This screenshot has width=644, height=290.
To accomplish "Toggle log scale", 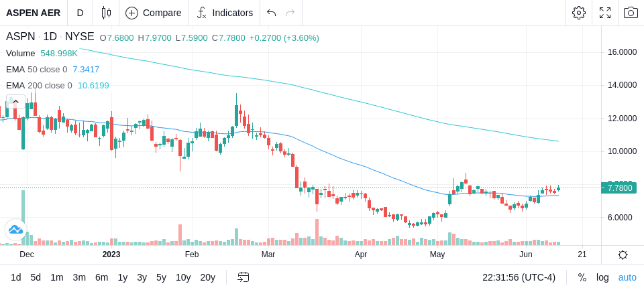I will (x=602, y=278).
